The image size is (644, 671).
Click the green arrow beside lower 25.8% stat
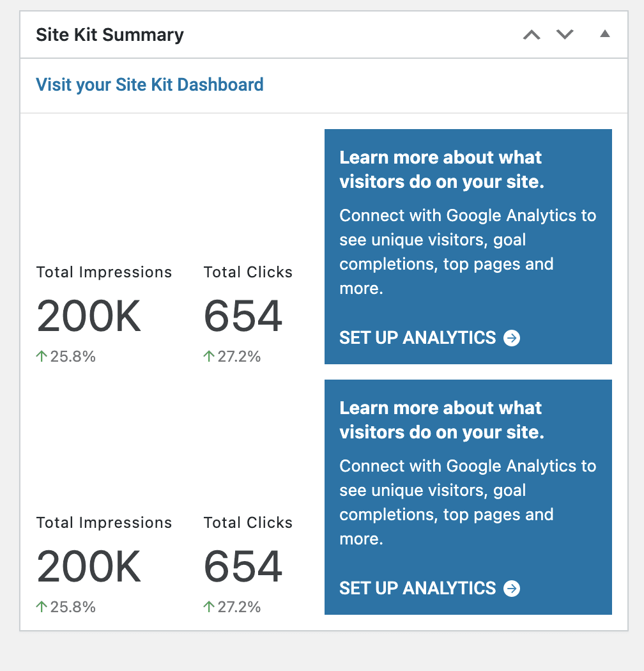(40, 607)
